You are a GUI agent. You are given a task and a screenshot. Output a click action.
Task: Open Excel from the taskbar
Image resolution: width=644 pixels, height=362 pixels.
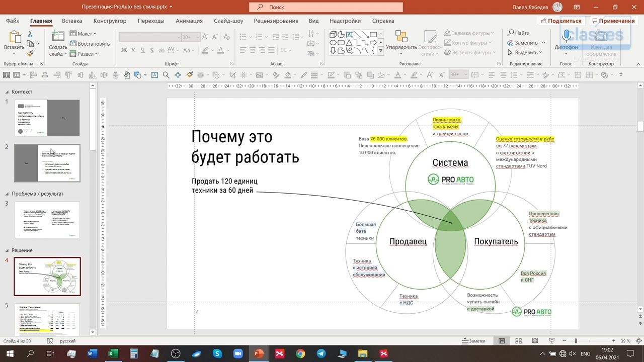click(113, 354)
